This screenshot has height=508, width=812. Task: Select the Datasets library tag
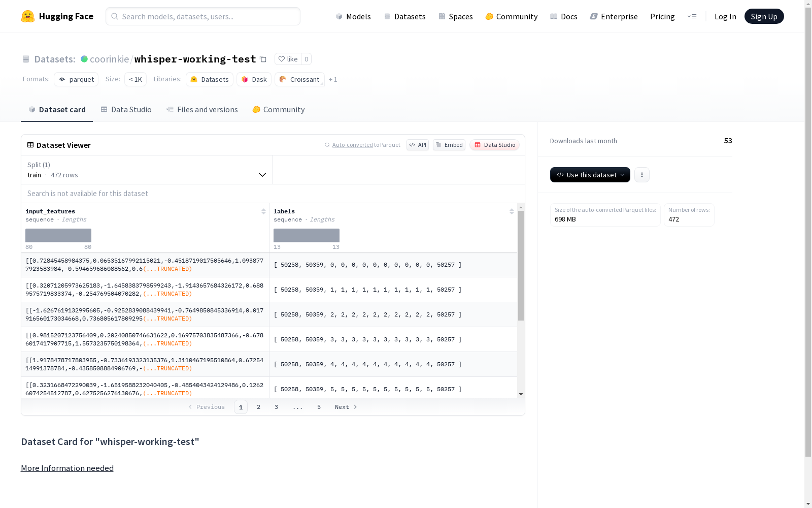[210, 79]
